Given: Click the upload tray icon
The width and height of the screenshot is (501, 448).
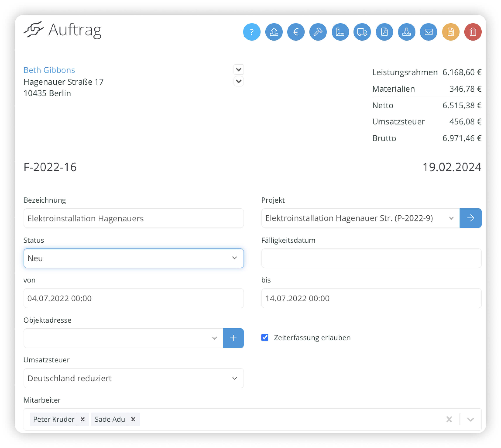Looking at the screenshot, I should point(274,32).
